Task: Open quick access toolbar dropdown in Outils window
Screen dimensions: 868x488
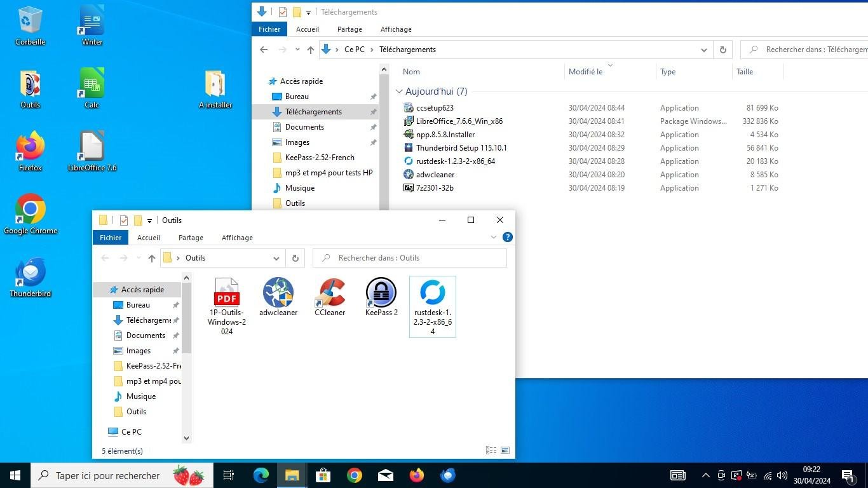Action: (149, 220)
